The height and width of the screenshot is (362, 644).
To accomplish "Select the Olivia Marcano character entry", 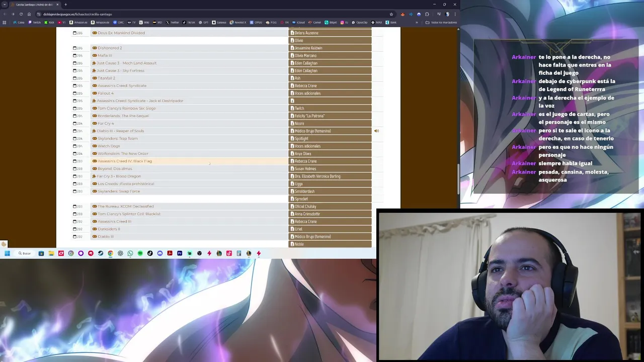I will tap(330, 55).
